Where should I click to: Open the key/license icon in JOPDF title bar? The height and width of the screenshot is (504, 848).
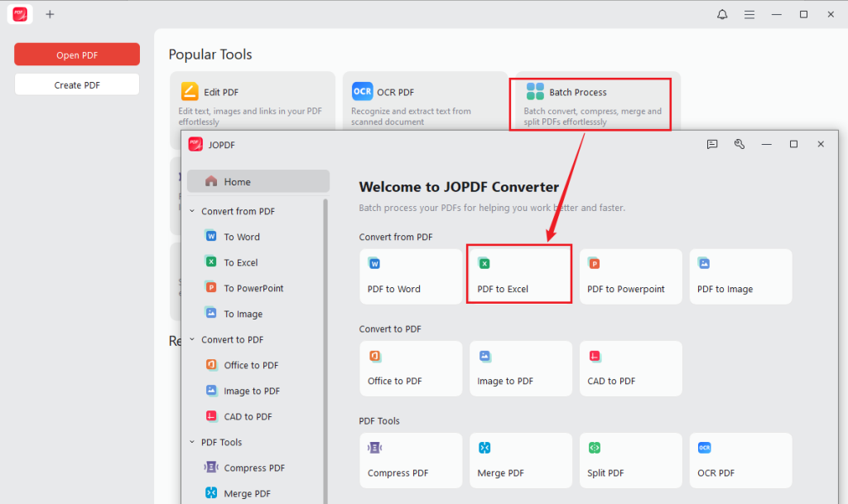[x=740, y=144]
